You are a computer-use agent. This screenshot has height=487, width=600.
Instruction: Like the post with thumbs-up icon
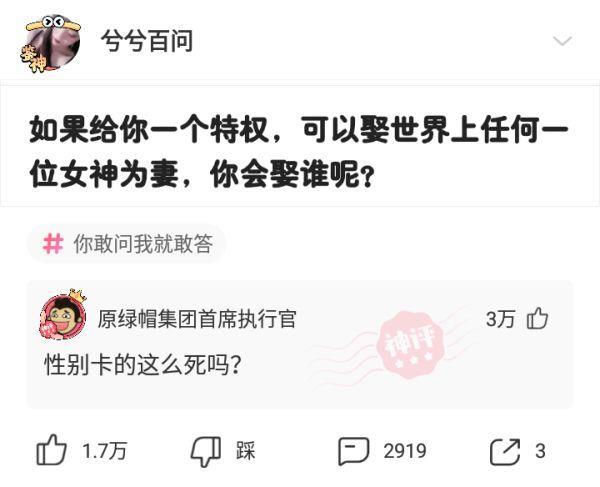pos(51,450)
